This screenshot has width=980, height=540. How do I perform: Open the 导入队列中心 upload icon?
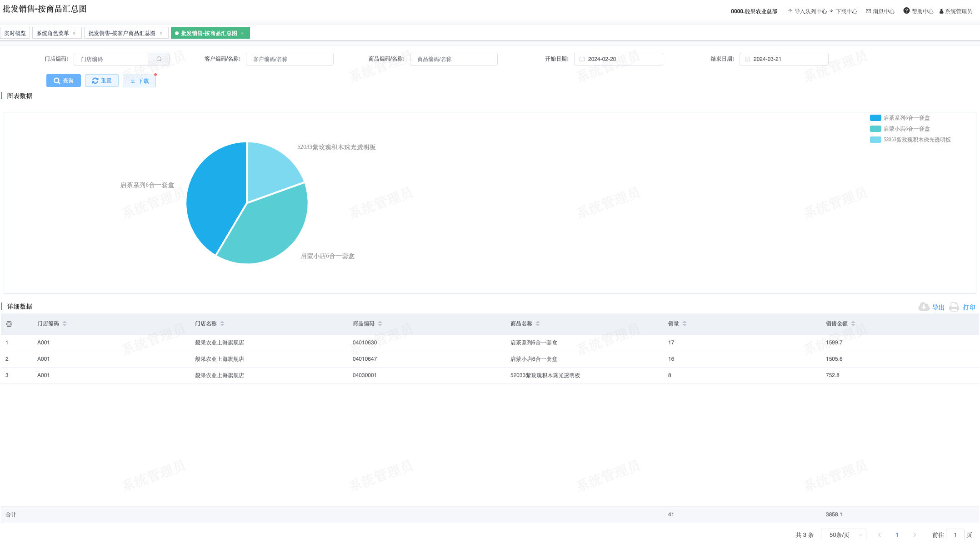(790, 11)
